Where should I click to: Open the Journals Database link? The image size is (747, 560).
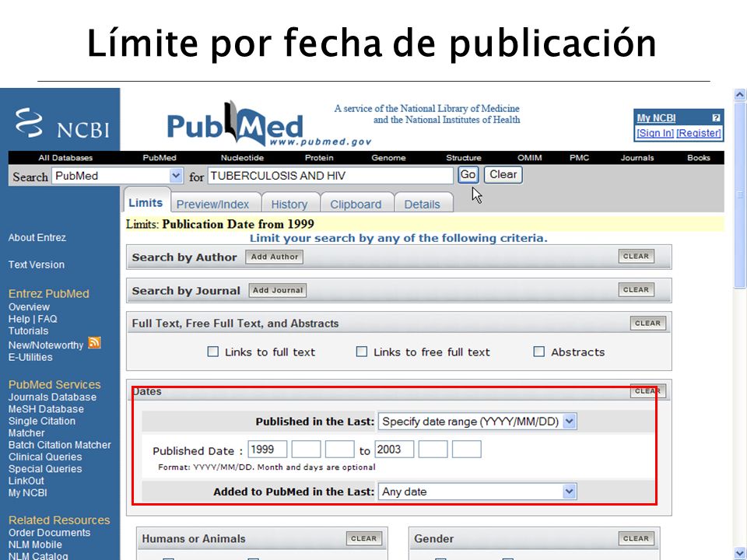coord(52,397)
